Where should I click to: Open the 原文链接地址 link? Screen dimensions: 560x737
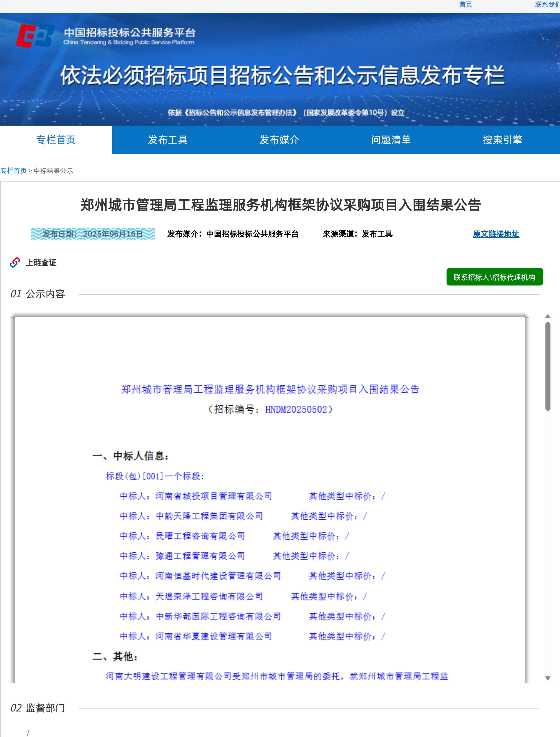pyautogui.click(x=496, y=234)
